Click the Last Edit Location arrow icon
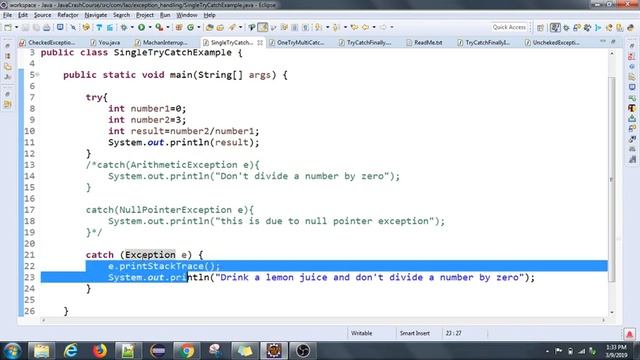640x360 pixels. (x=354, y=27)
